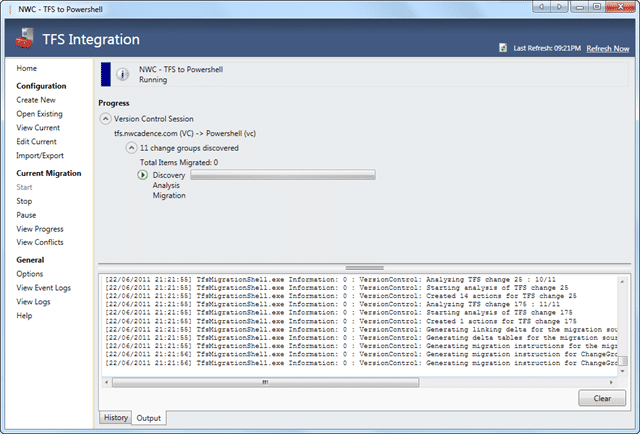640x434 pixels.
Task: Click 'tfs.nwcadence.com (VC) -> Powershell (vc)' text
Action: coord(185,134)
